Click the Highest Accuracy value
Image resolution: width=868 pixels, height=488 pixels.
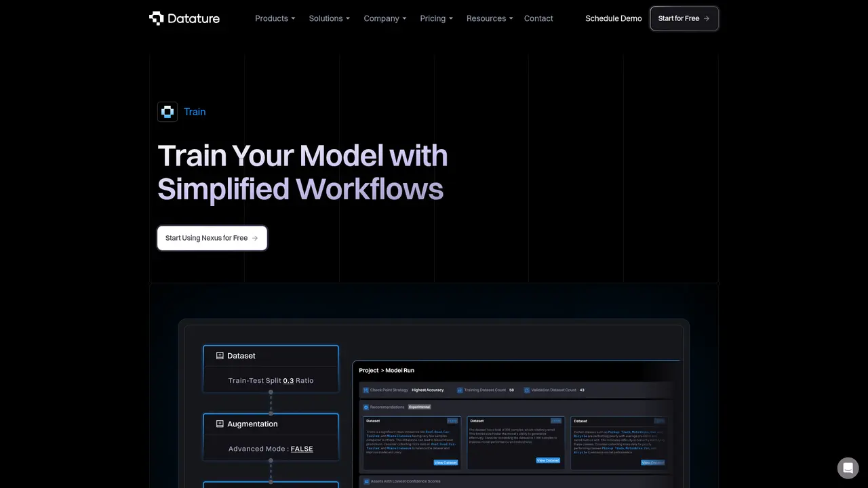(428, 390)
